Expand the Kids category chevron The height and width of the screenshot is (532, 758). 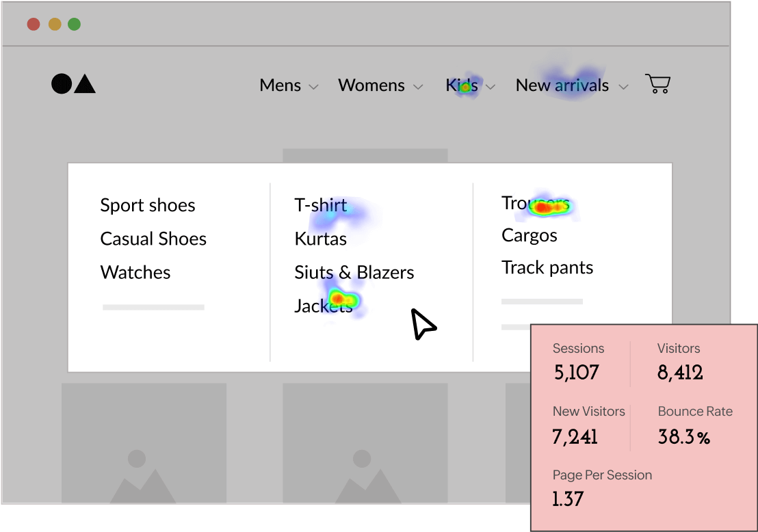click(x=491, y=87)
